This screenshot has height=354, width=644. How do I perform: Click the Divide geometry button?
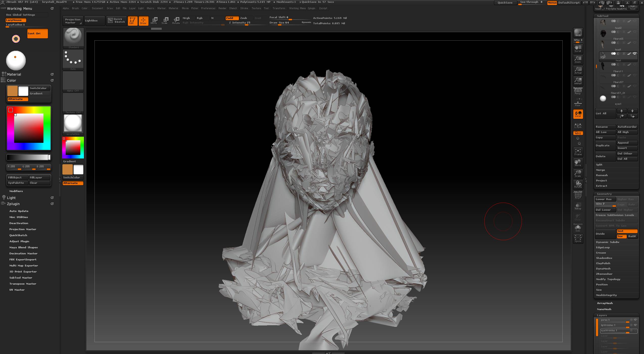605,234
